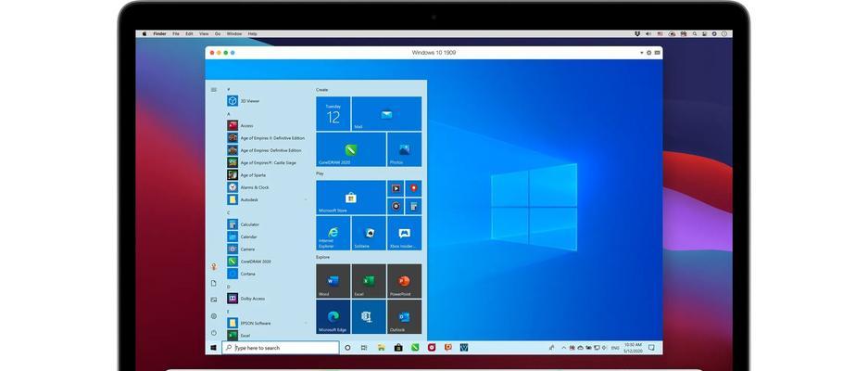Open the large CorelDRAM 2020 tile
This screenshot has width=868, height=371.
(351, 149)
